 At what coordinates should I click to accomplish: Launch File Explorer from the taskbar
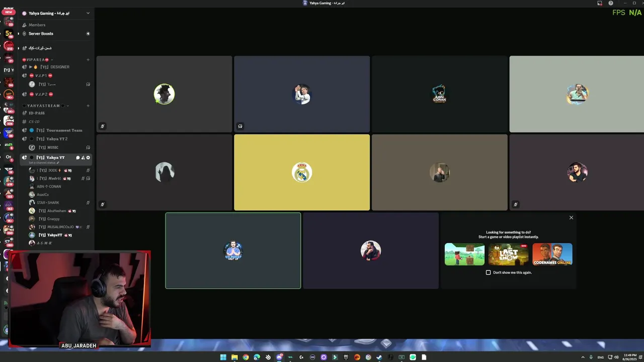(x=234, y=357)
